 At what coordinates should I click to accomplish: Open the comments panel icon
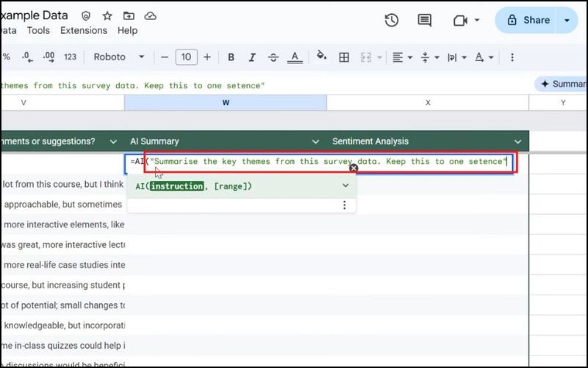click(424, 21)
